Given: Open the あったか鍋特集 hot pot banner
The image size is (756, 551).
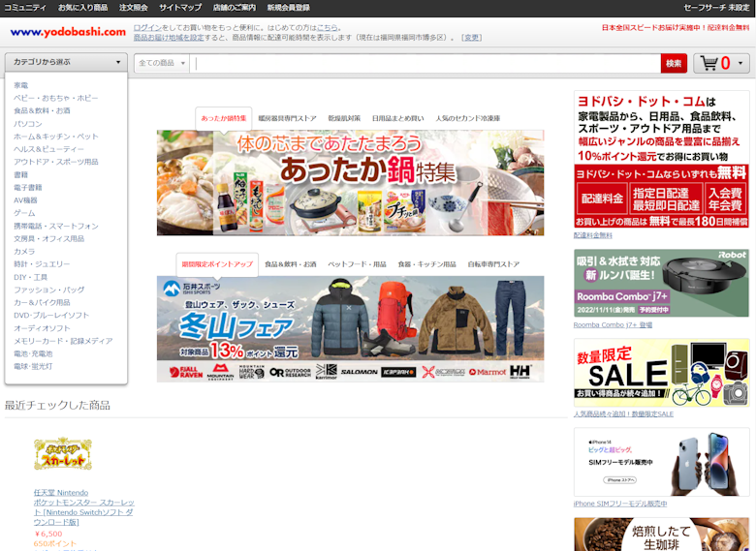Looking at the screenshot, I should tap(351, 183).
